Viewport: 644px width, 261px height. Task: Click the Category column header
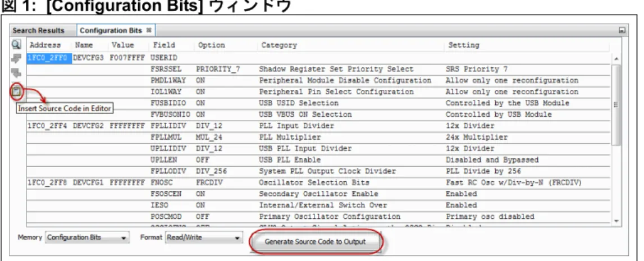click(x=279, y=45)
